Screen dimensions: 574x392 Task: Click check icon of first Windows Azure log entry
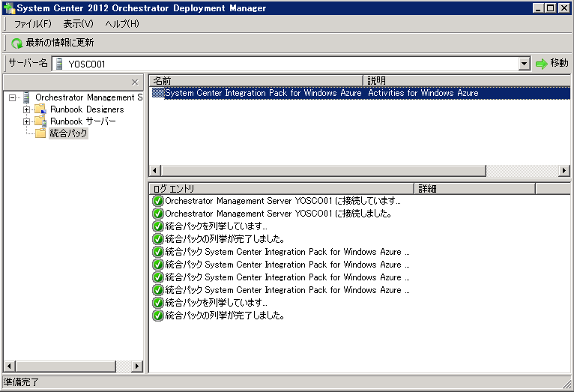(x=158, y=252)
